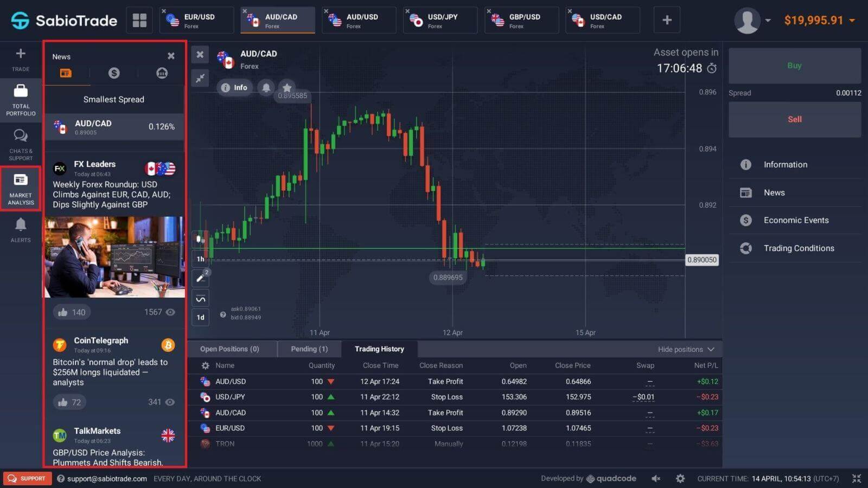Open the Market Analysis sidebar panel

pos(20,188)
